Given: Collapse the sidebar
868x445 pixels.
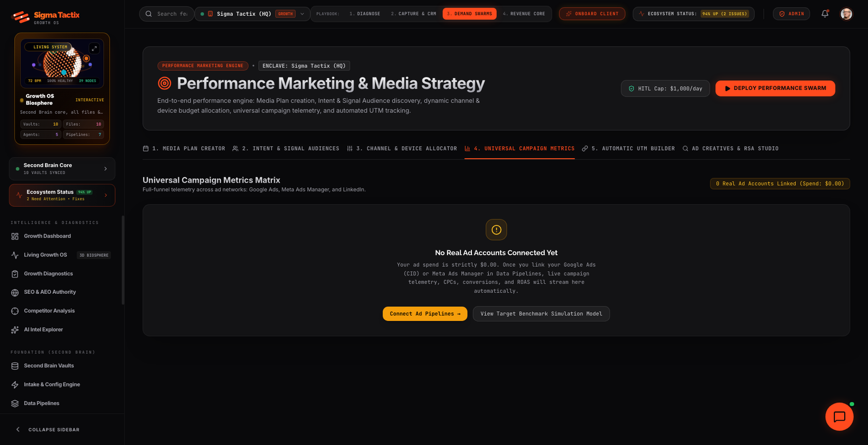Looking at the screenshot, I should [x=47, y=429].
